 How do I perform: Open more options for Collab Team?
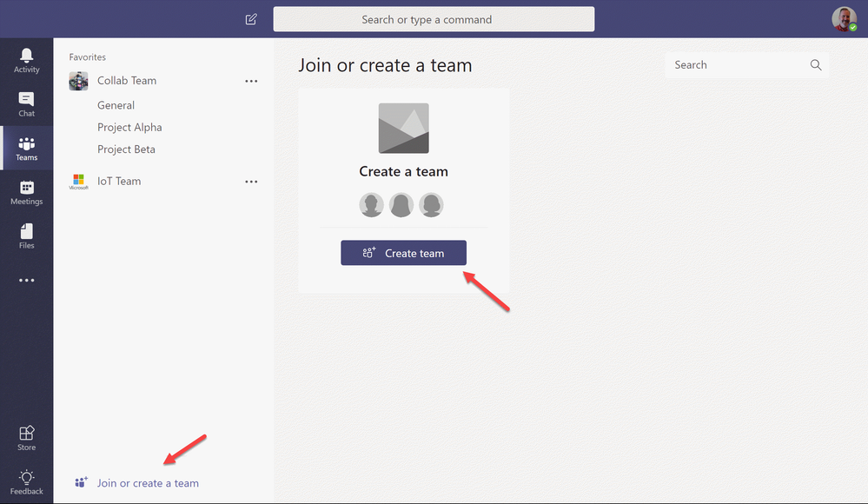pyautogui.click(x=251, y=81)
